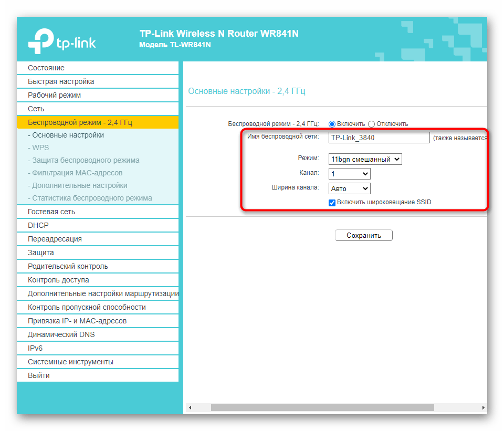Click Выйти to log out

point(39,376)
